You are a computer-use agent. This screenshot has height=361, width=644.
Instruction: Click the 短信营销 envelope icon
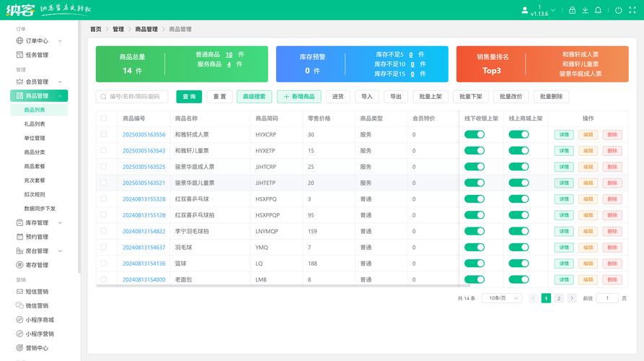[19, 292]
